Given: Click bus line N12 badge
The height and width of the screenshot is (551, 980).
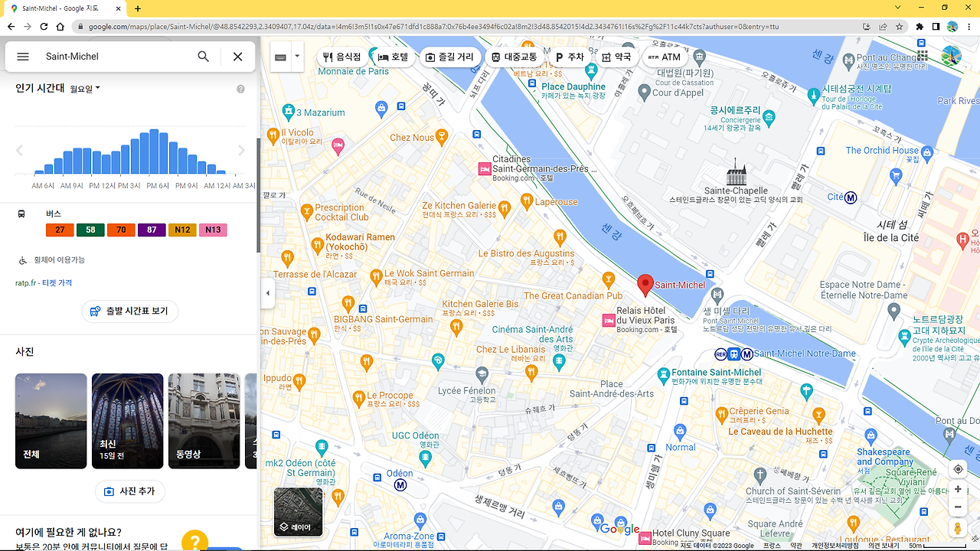Looking at the screenshot, I should coord(182,230).
